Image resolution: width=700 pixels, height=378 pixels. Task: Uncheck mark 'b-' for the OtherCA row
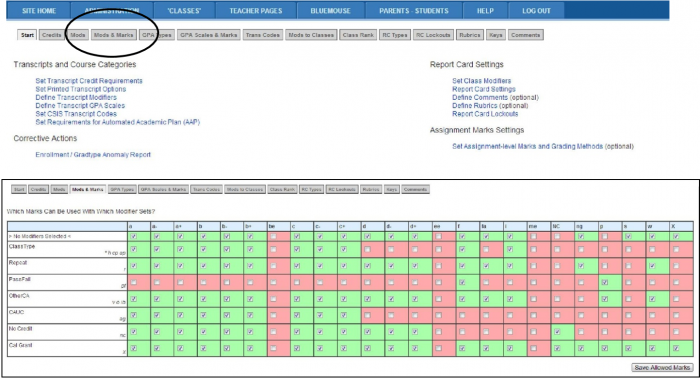click(x=227, y=299)
